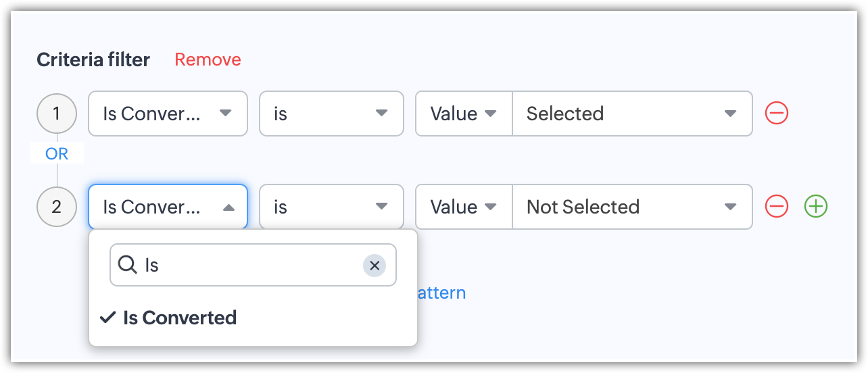
Task: Open row 1 Value type dropdown
Action: pos(464,114)
